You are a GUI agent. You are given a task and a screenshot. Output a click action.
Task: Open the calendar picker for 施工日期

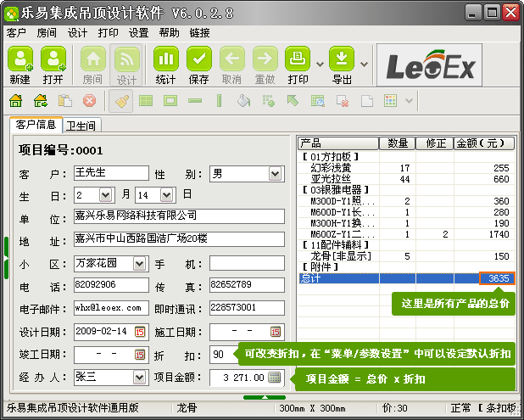click(276, 331)
